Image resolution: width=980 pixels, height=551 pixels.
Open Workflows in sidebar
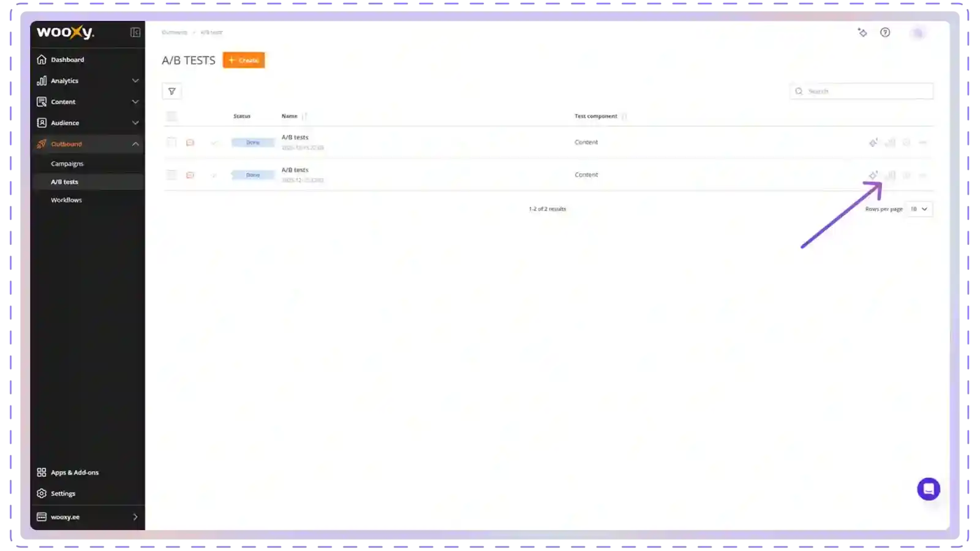pos(66,200)
